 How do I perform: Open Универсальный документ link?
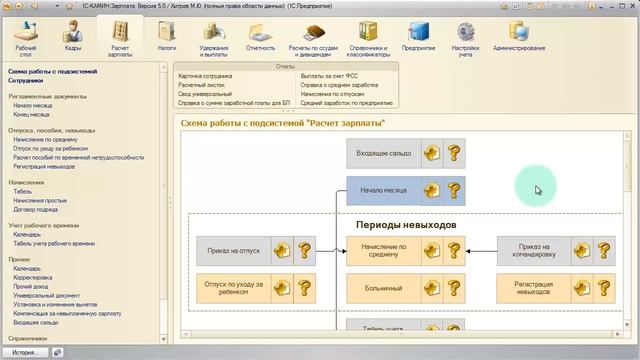(47, 296)
